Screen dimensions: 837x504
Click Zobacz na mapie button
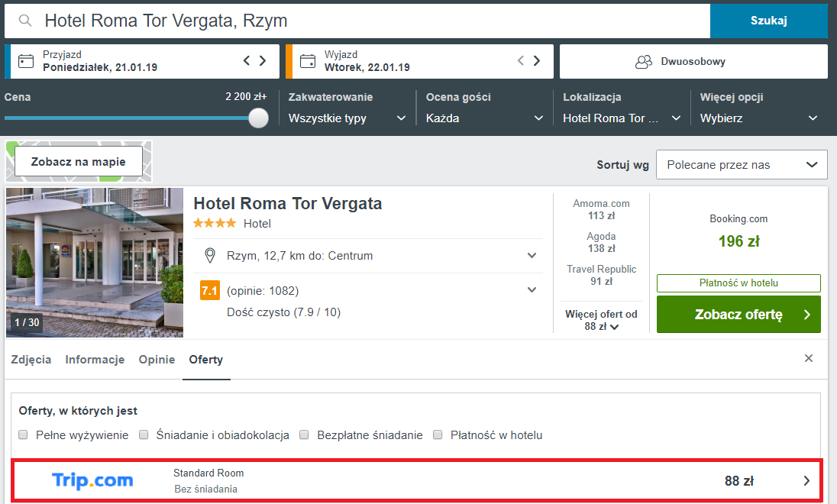[79, 161]
